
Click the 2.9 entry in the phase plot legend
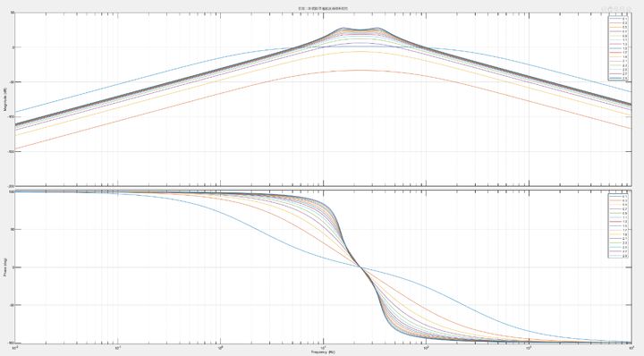pos(619,256)
